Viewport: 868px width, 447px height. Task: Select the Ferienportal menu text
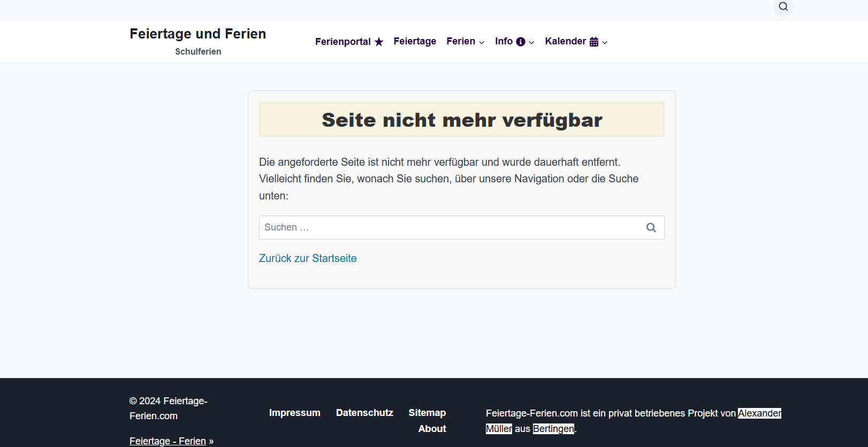click(342, 42)
